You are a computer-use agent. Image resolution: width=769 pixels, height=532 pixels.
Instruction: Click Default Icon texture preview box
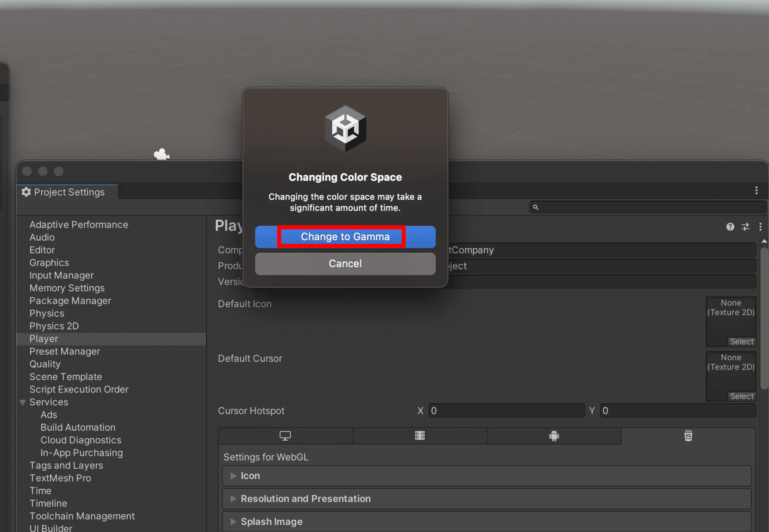point(731,322)
